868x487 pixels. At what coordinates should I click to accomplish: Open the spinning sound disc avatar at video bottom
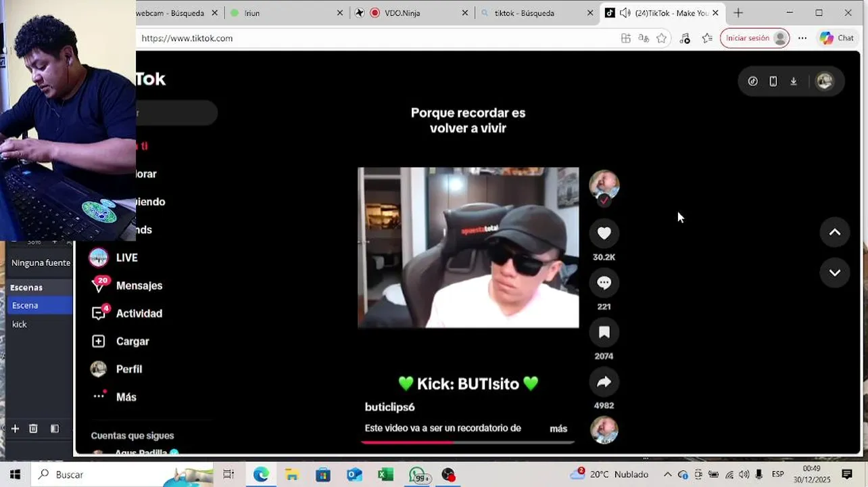tap(604, 430)
